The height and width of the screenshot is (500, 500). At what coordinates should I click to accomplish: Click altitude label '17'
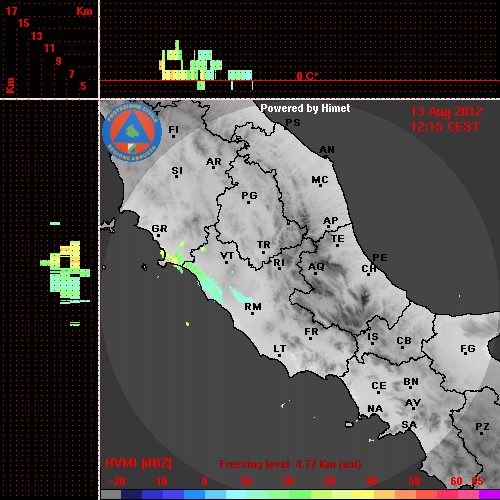11,11
